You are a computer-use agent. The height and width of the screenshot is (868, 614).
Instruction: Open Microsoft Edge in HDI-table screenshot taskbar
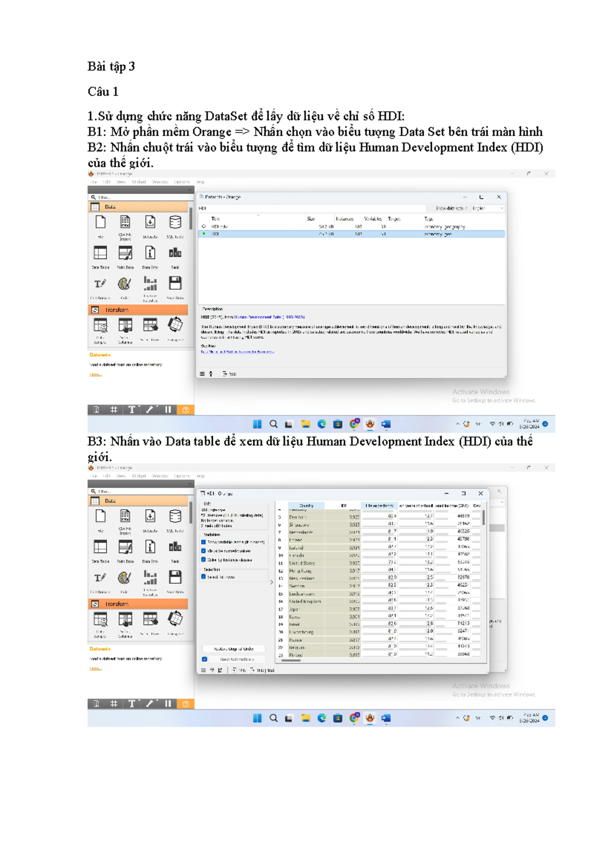tap(322, 718)
